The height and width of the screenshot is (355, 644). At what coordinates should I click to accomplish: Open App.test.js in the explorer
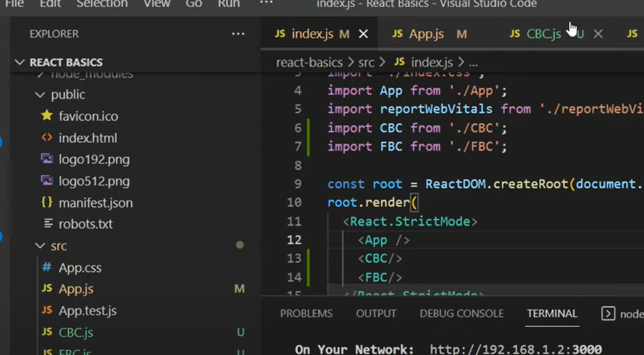pyautogui.click(x=87, y=311)
